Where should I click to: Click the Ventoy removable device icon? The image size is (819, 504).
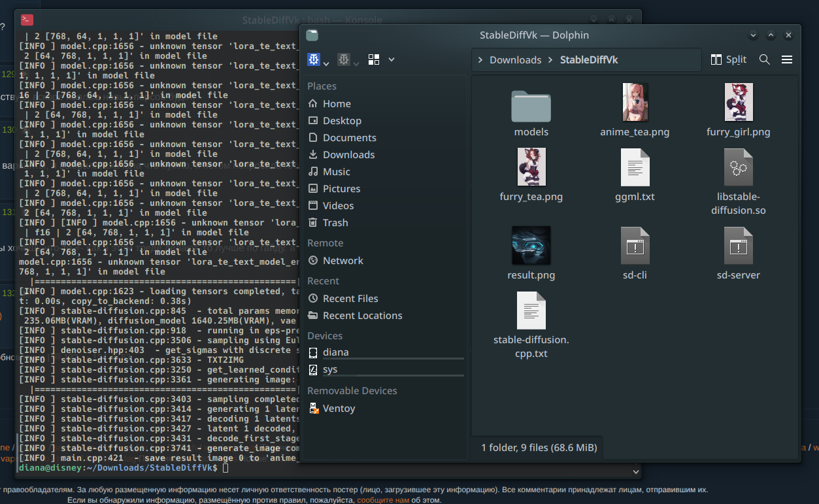312,409
